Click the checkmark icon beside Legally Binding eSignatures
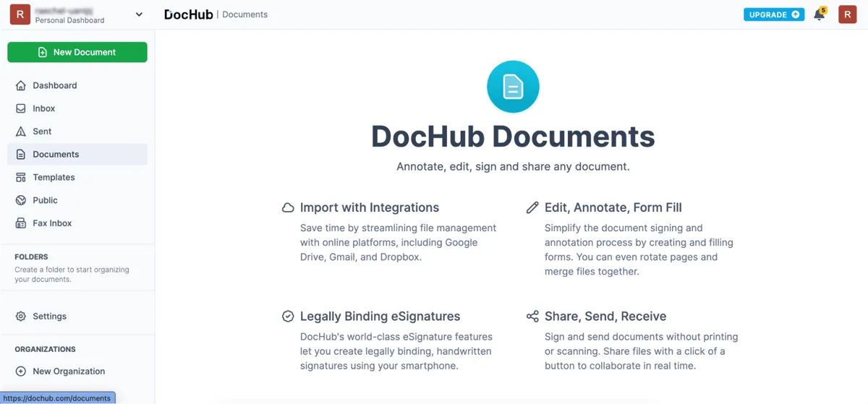This screenshot has width=868, height=404. click(288, 317)
